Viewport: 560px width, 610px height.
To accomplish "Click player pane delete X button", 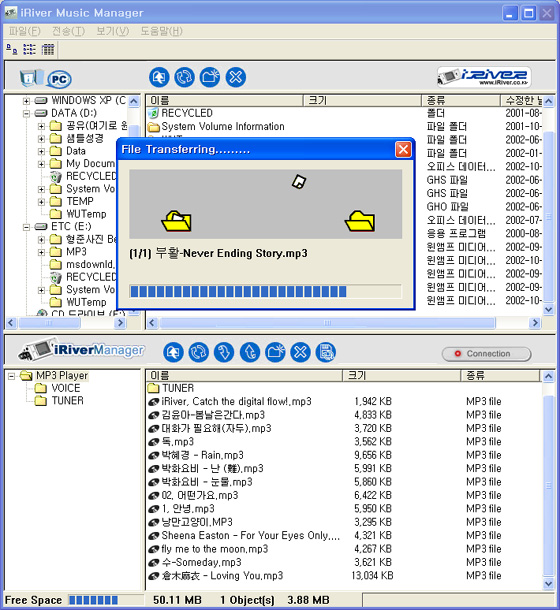I will (300, 352).
